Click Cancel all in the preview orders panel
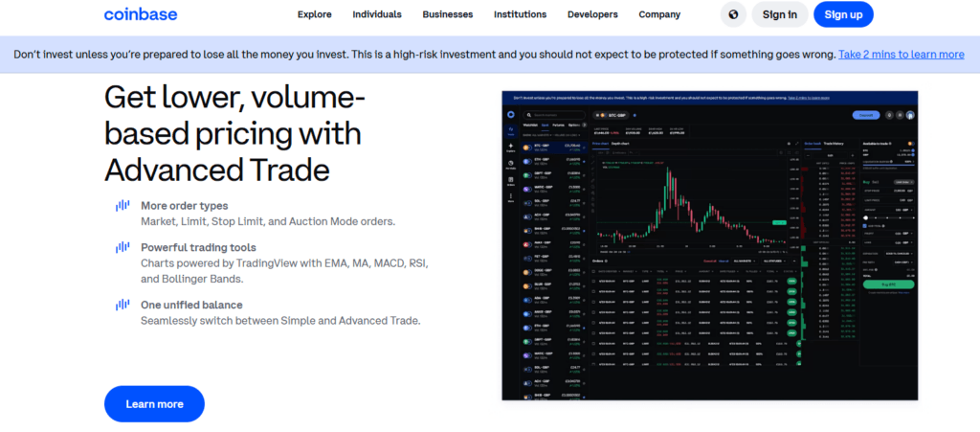The width and height of the screenshot is (980, 432). point(712,261)
